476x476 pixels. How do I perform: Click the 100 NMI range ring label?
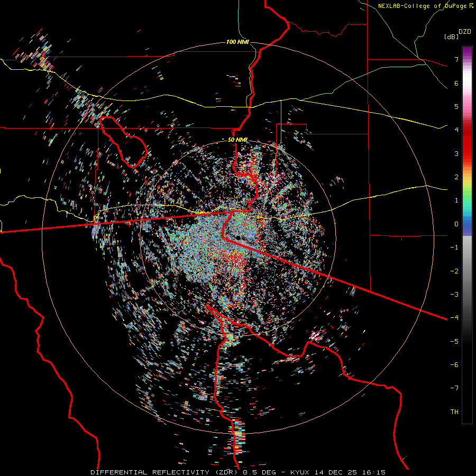237,42
